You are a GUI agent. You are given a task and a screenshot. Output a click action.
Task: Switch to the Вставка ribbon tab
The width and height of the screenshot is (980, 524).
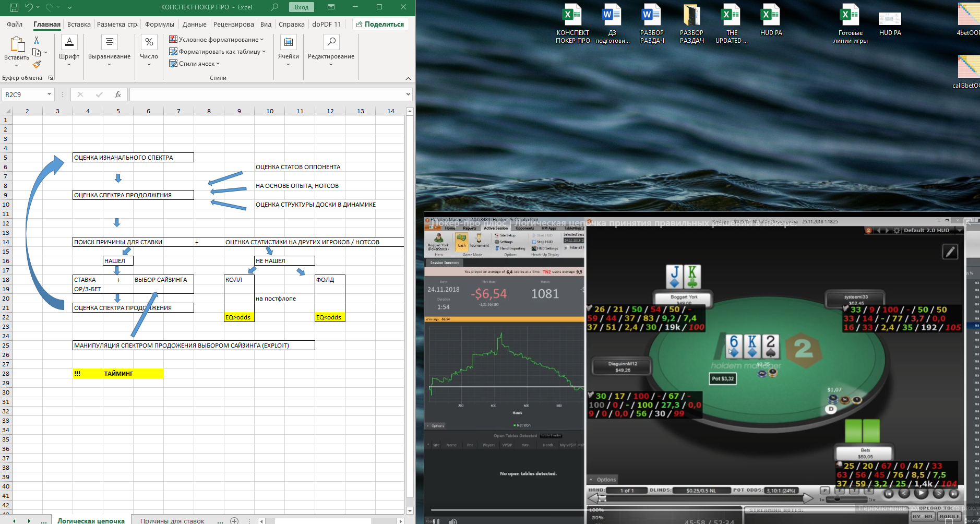[79, 24]
